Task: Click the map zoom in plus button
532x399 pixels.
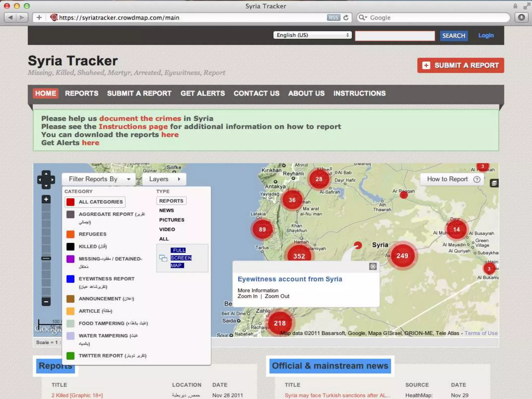Action: [x=46, y=199]
